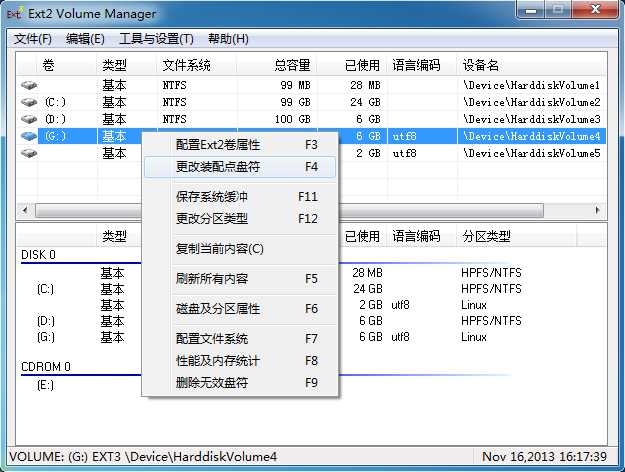The image size is (625, 472).
Task: Click the DISK 0 heading
Action: click(38, 255)
